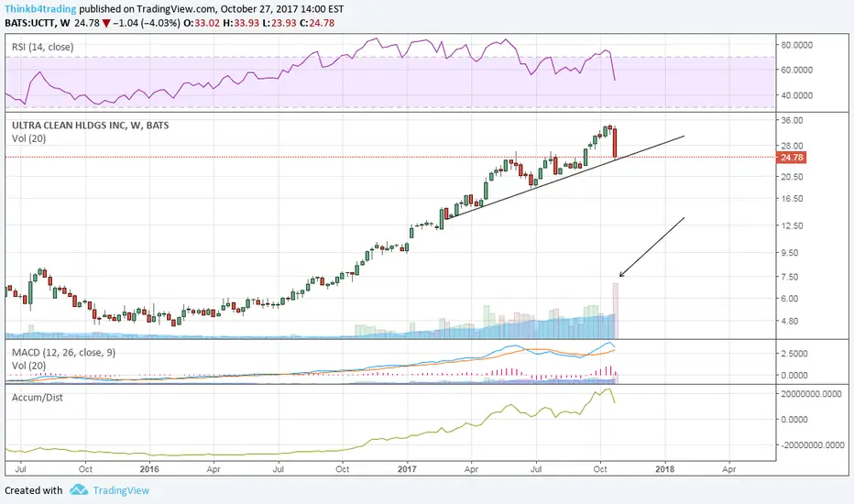This screenshot has height=504, width=854.
Task: Click the Vol (20) label in MACD pane
Action: 29,366
